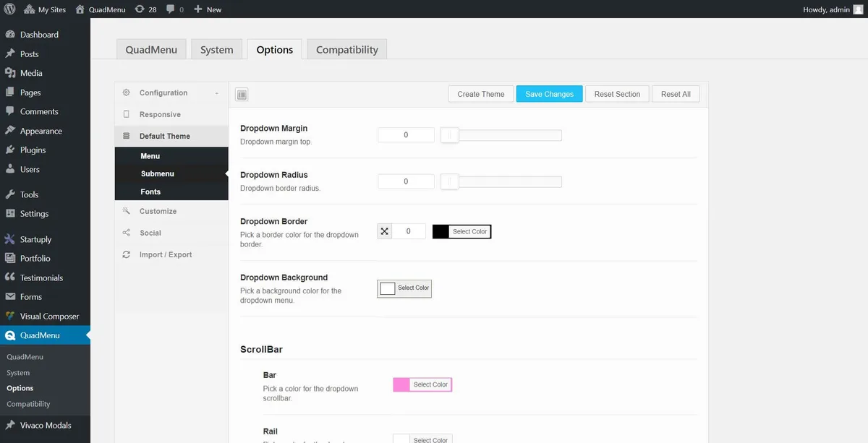The height and width of the screenshot is (443, 868).
Task: Switch to the QuadMenu tab
Action: tap(151, 49)
